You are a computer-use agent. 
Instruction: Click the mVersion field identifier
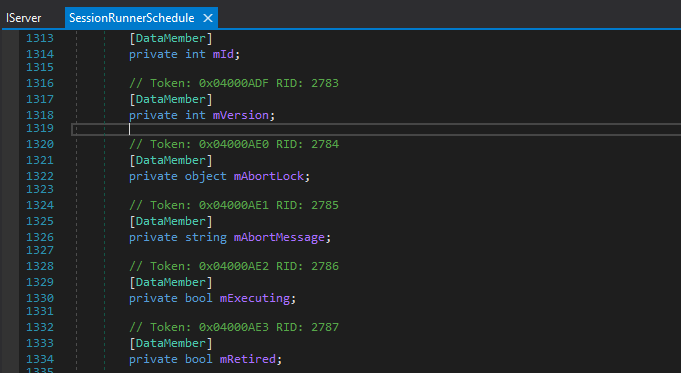241,115
